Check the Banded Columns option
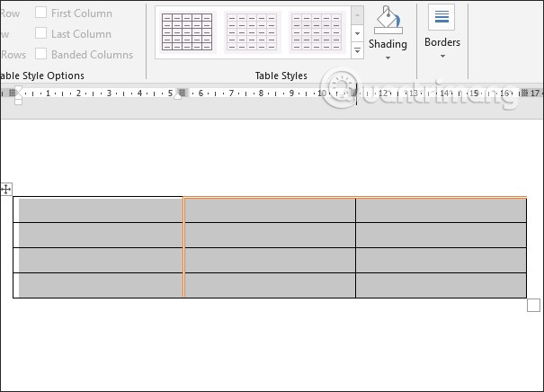The height and width of the screenshot is (392, 544). (x=41, y=55)
